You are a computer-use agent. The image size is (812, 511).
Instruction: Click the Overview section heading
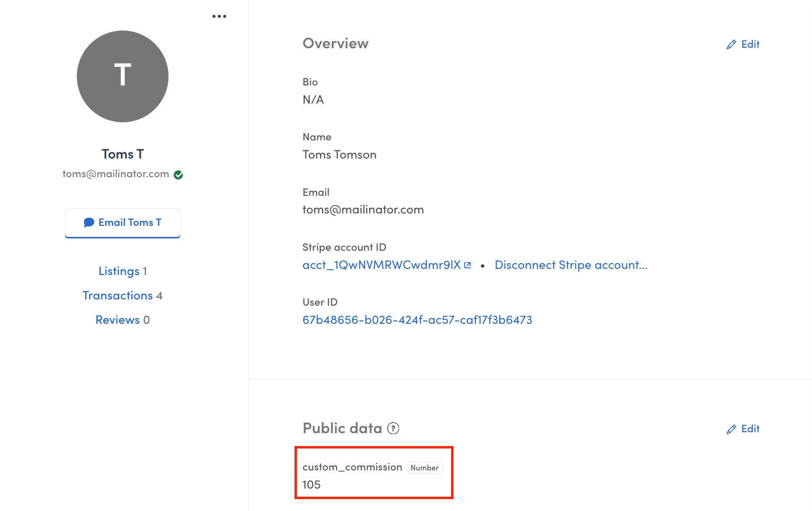tap(336, 43)
